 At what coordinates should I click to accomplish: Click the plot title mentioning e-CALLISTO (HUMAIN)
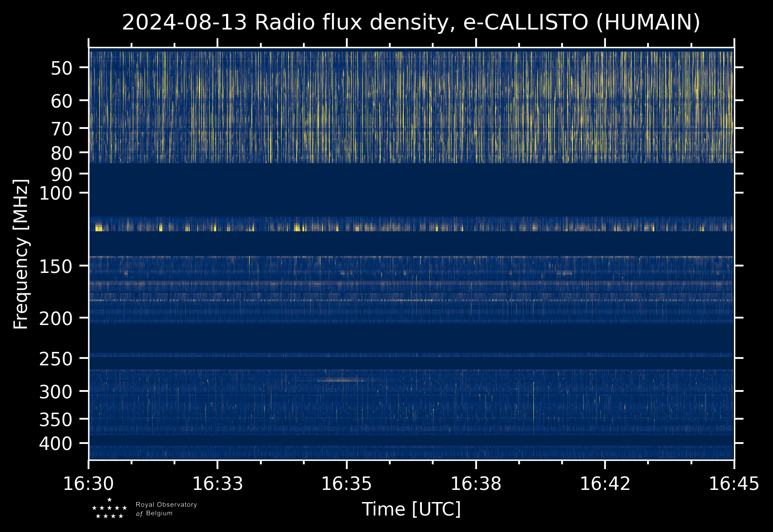click(x=411, y=23)
